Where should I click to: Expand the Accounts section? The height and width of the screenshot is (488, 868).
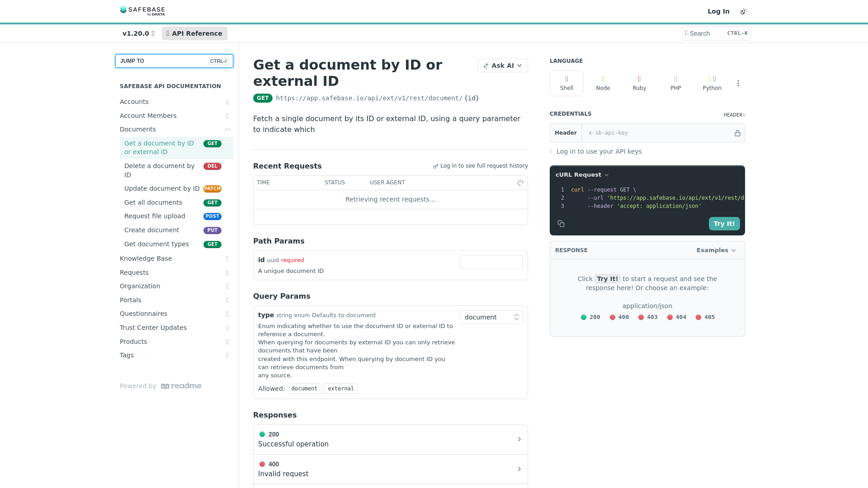tap(227, 102)
